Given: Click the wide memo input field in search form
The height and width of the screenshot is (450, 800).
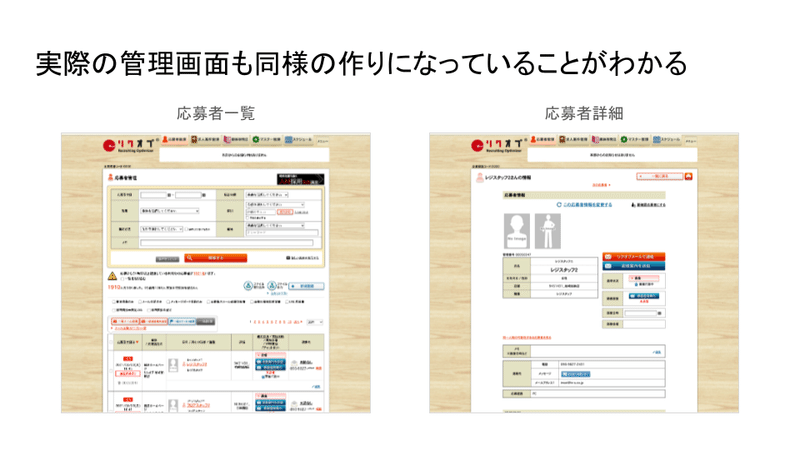Looking at the screenshot, I should (x=227, y=243).
